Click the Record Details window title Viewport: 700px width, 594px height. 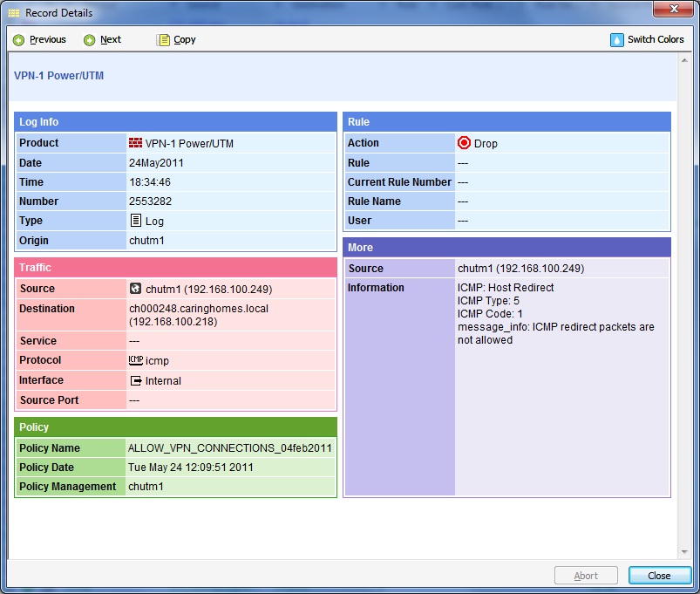pos(59,13)
